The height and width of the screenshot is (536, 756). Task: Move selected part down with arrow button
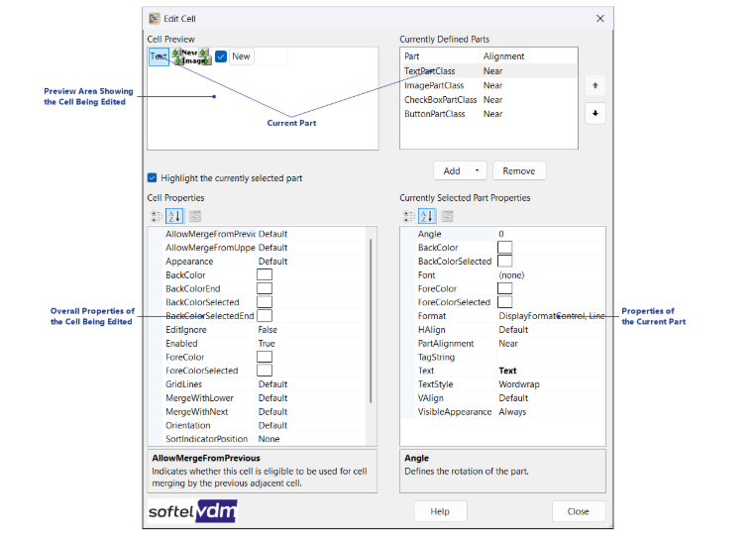[x=594, y=113]
